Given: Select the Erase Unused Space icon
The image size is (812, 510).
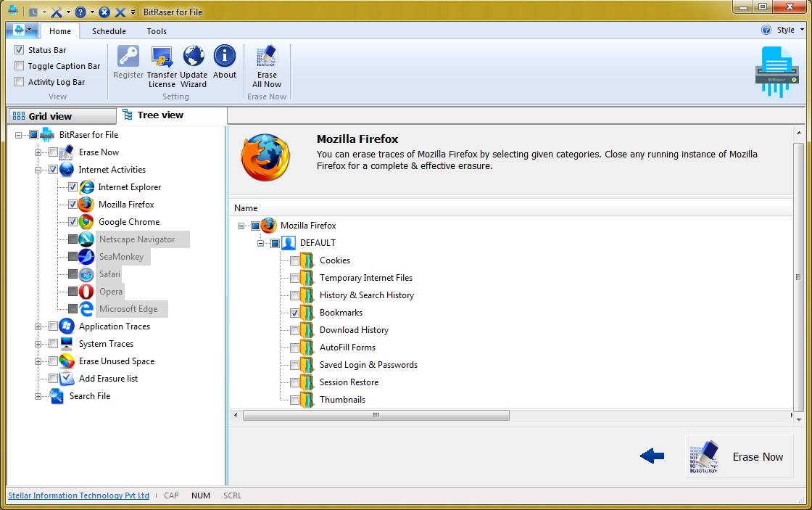Looking at the screenshot, I should click(x=66, y=361).
